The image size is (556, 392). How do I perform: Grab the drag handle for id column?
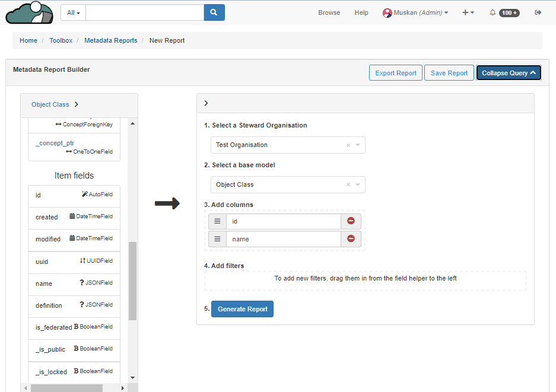coord(217,221)
